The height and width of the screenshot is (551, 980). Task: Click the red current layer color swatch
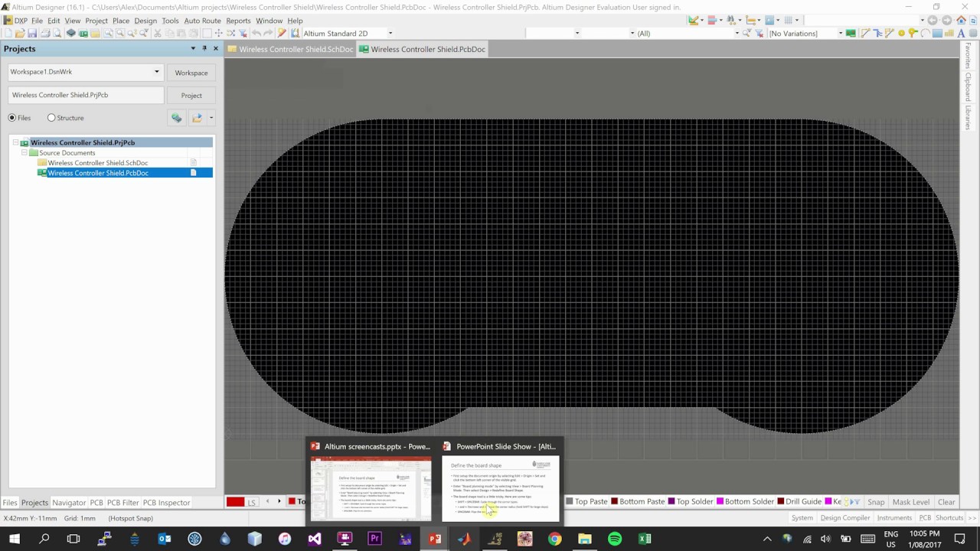235,502
